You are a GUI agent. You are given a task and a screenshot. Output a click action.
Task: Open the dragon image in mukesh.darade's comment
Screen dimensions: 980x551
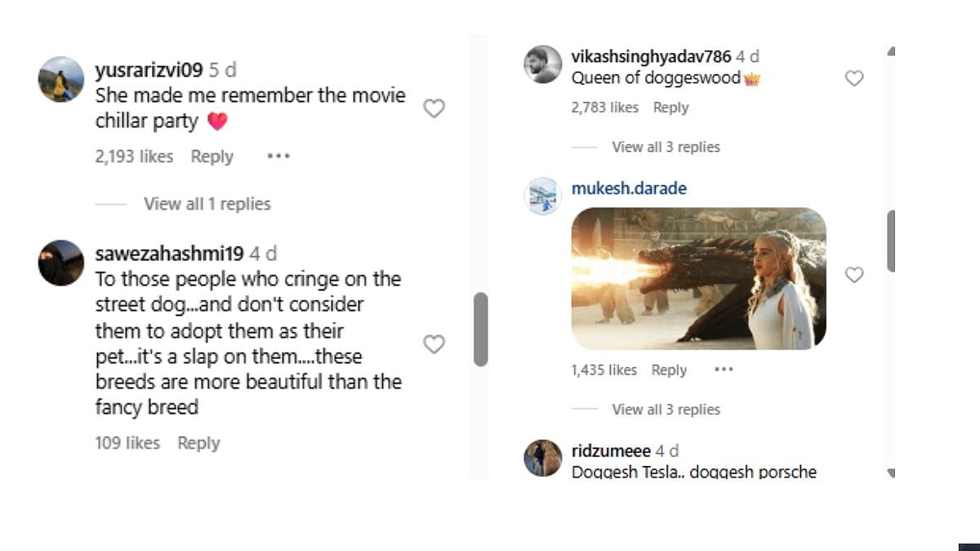coord(698,278)
